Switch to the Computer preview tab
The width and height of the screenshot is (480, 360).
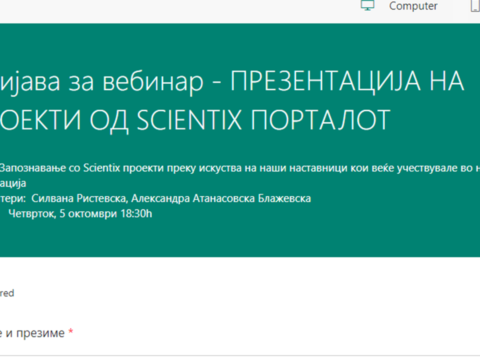pos(413,6)
